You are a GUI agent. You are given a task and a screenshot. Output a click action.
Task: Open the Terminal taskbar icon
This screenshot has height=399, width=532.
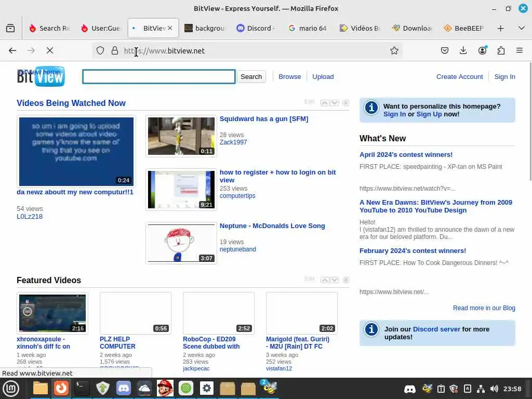[82, 389]
